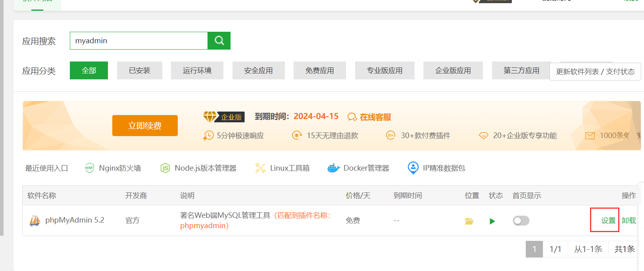Click 更新软件列表 / 支付状态 button
The height and width of the screenshot is (271, 644).
point(595,71)
